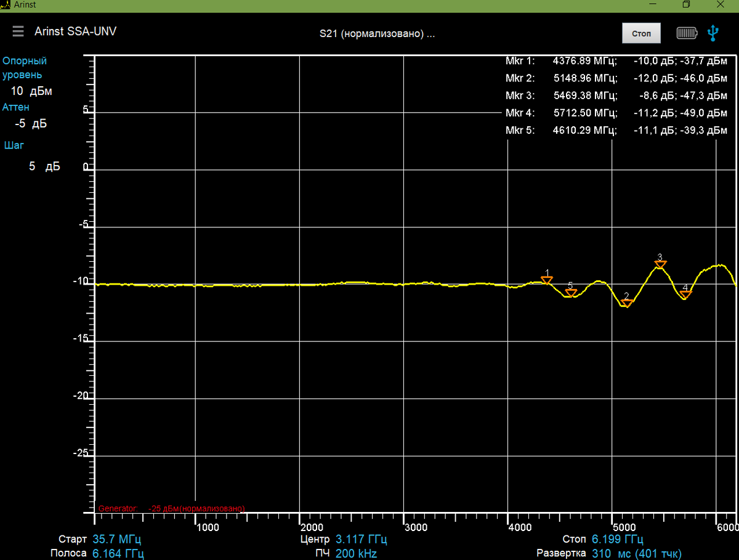Click the USB connection icon
The image size is (739, 560).
(x=713, y=33)
